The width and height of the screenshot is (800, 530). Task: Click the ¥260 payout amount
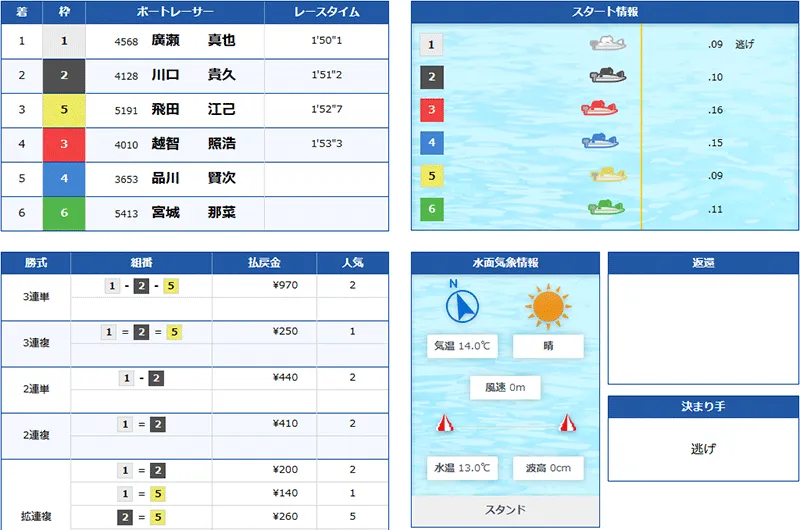[x=285, y=516]
